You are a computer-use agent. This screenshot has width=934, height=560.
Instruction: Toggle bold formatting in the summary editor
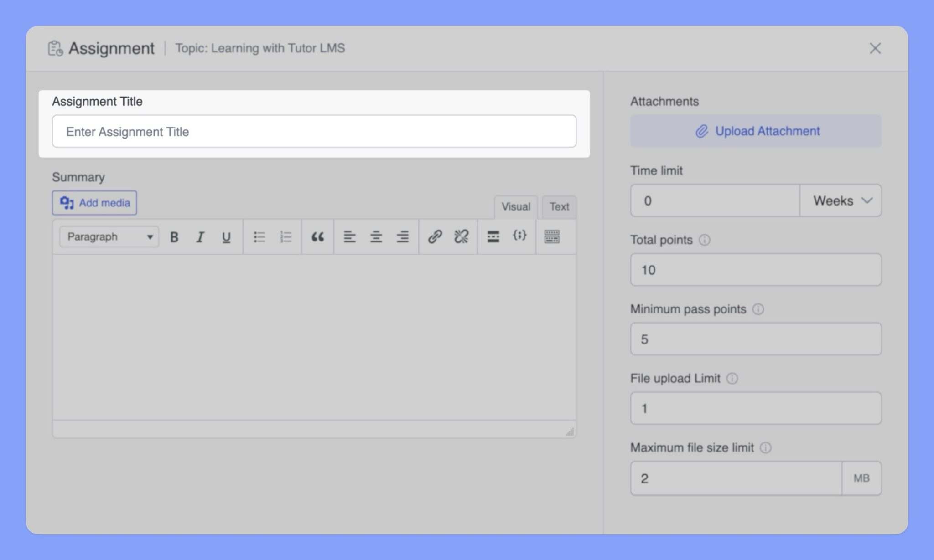[x=174, y=237]
